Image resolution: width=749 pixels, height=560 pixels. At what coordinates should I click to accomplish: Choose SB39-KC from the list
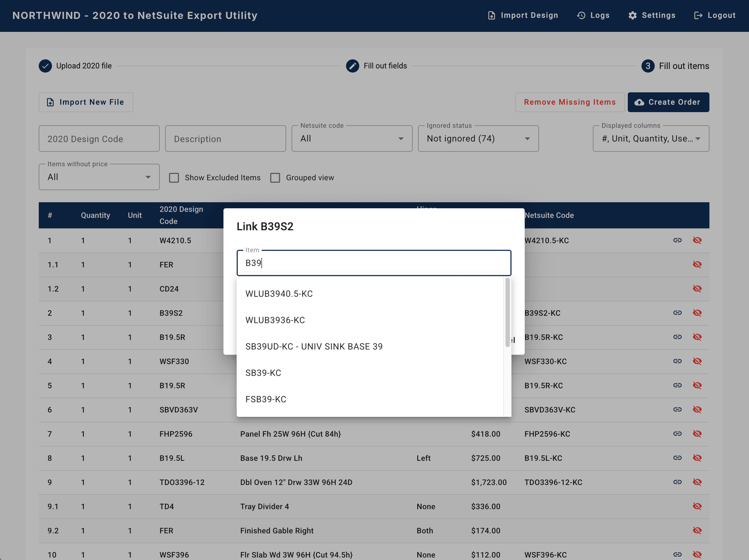[x=370, y=373]
